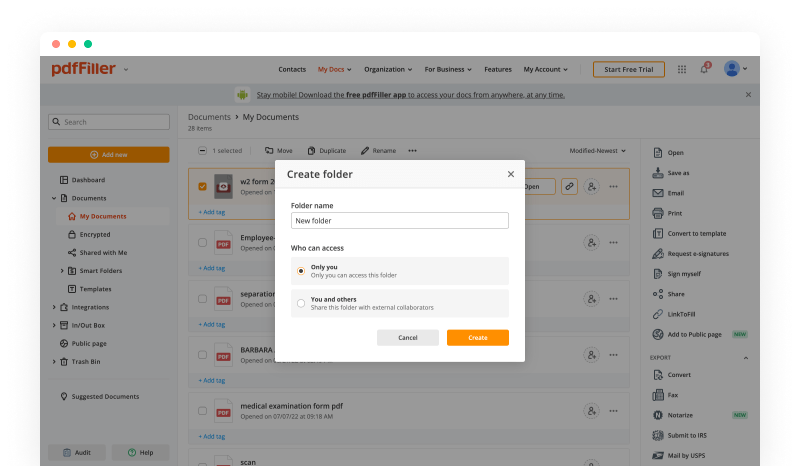Select the Only you radio option
The width and height of the screenshot is (792, 466).
tap(301, 271)
